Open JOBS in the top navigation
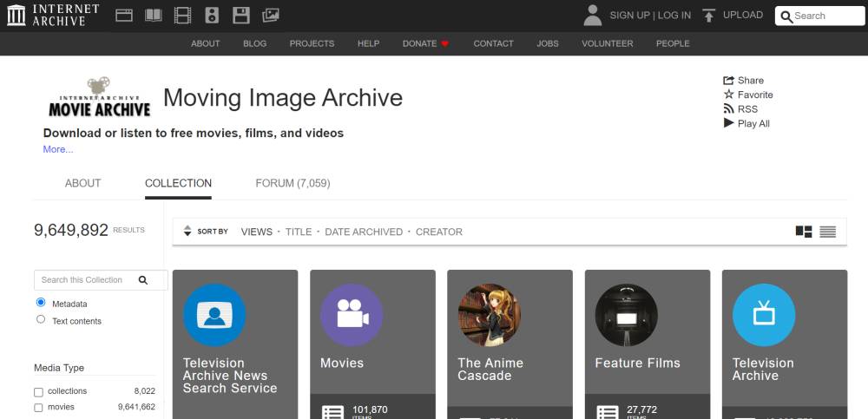This screenshot has width=868, height=419. (x=548, y=43)
